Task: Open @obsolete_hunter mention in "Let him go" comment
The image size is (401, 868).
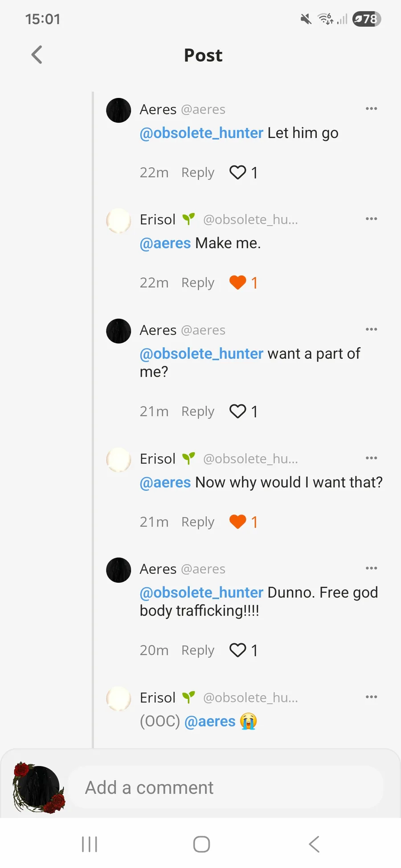Action: (x=201, y=133)
